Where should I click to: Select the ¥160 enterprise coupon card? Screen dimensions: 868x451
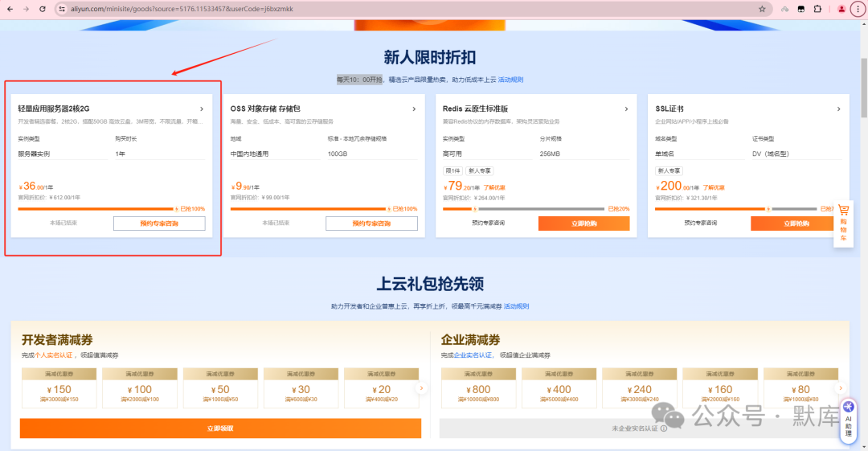pos(720,387)
